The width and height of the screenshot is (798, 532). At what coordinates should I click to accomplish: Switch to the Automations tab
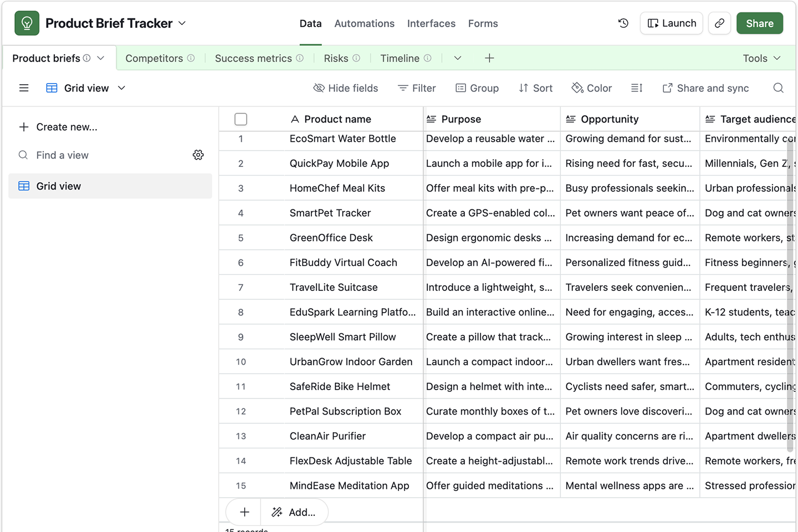pyautogui.click(x=365, y=24)
